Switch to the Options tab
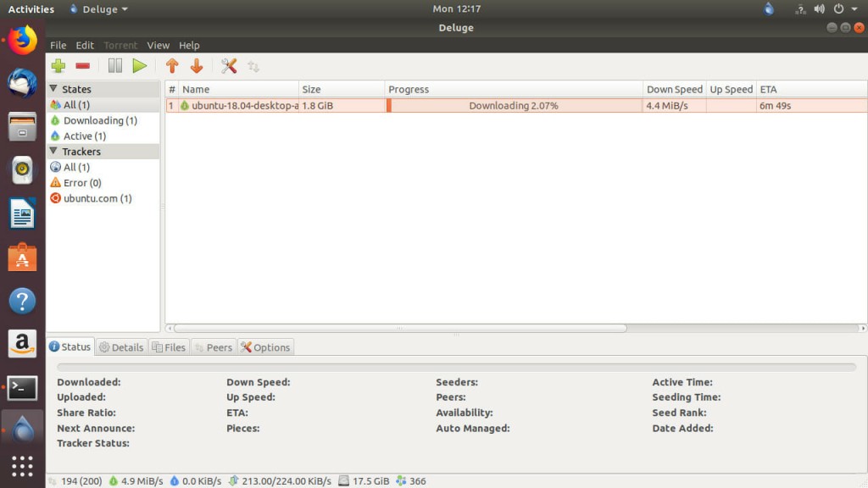Image resolution: width=868 pixels, height=488 pixels. [x=265, y=347]
